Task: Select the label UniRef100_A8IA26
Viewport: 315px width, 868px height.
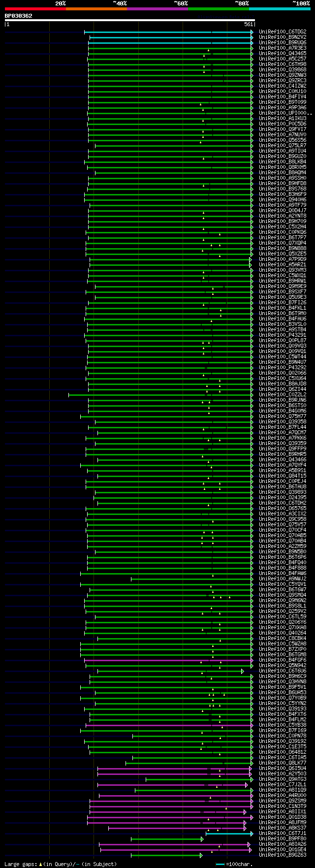Action: coord(283,844)
